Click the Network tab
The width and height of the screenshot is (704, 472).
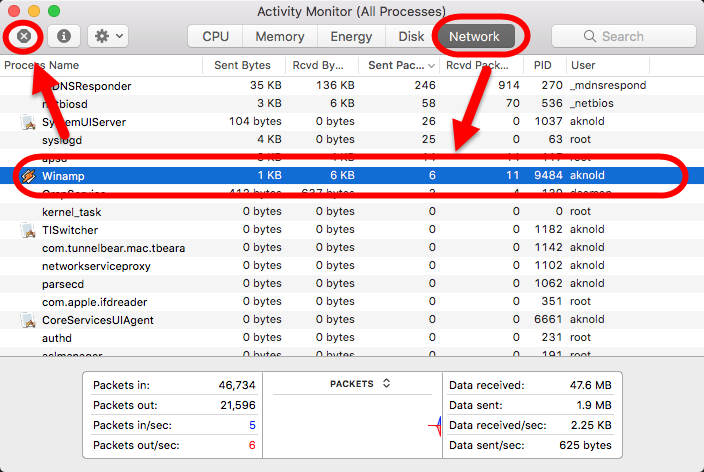coord(474,36)
